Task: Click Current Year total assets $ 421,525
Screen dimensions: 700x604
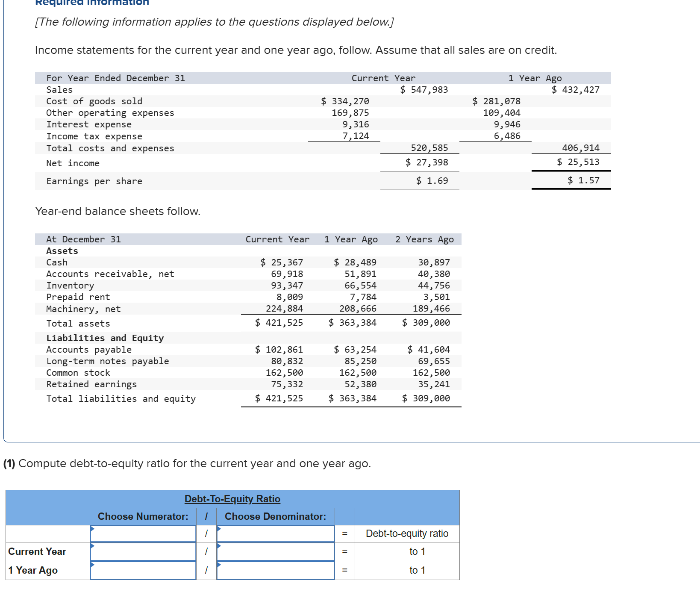Action: 279,323
